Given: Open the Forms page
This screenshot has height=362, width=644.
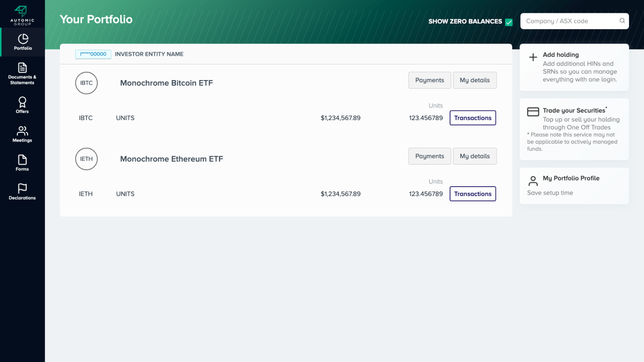Looking at the screenshot, I should 23,163.
